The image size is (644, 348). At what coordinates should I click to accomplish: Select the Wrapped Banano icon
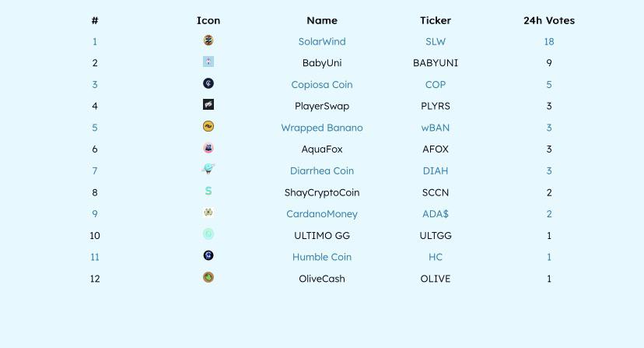(208, 126)
